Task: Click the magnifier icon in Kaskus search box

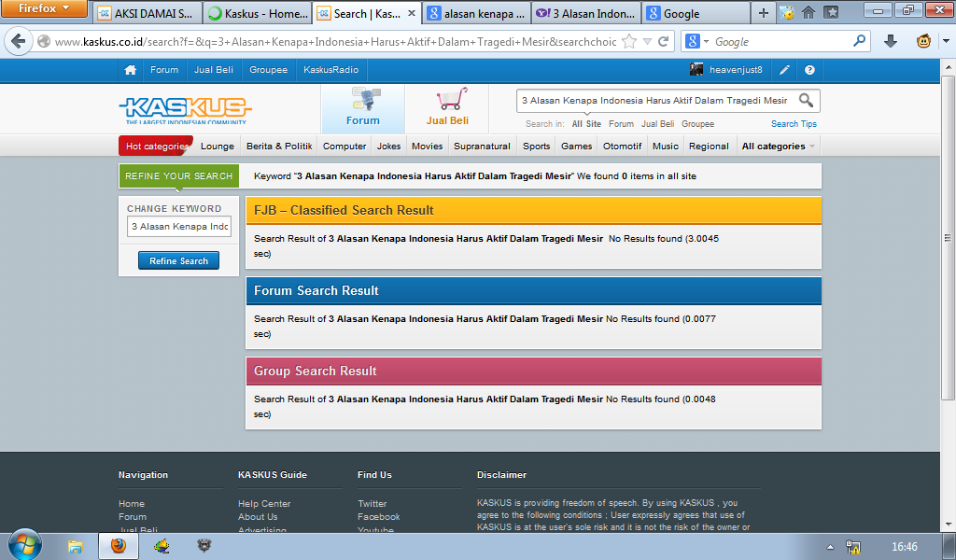Action: (806, 101)
